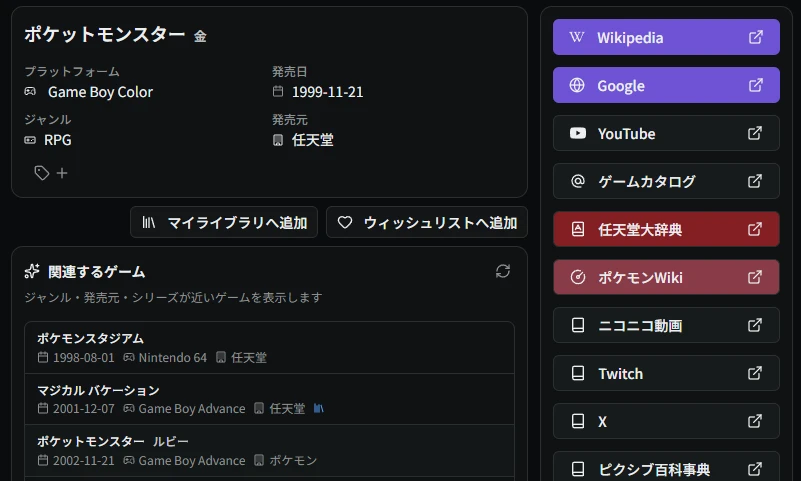Viewport: 801px width, 481px height.
Task: Click external-link arrow on X button
Action: [755, 421]
